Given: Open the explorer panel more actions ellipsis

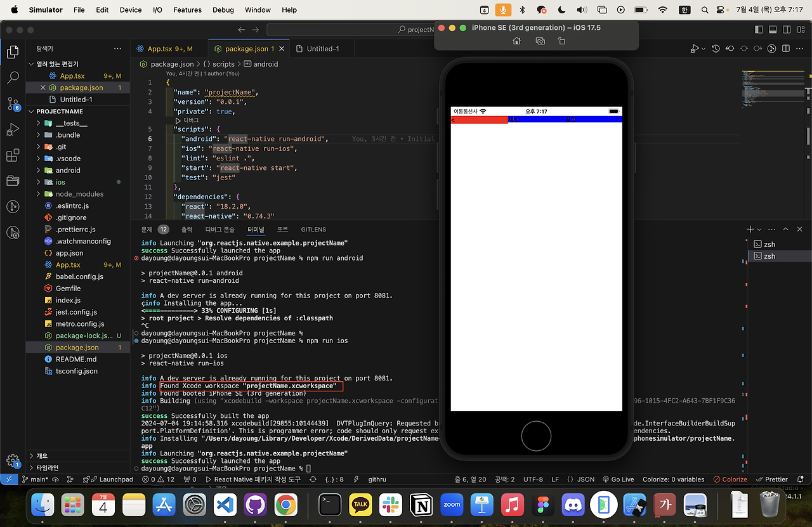Looking at the screenshot, I should (117, 49).
